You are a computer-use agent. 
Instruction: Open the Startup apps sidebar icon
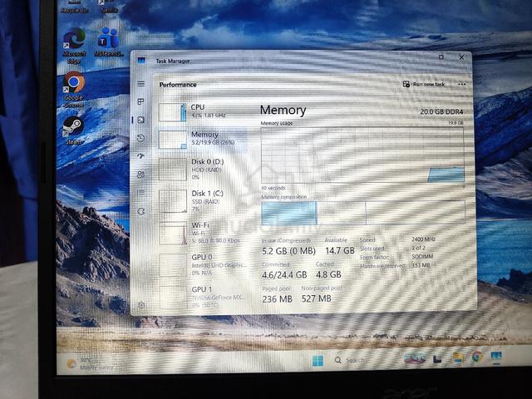click(x=141, y=156)
